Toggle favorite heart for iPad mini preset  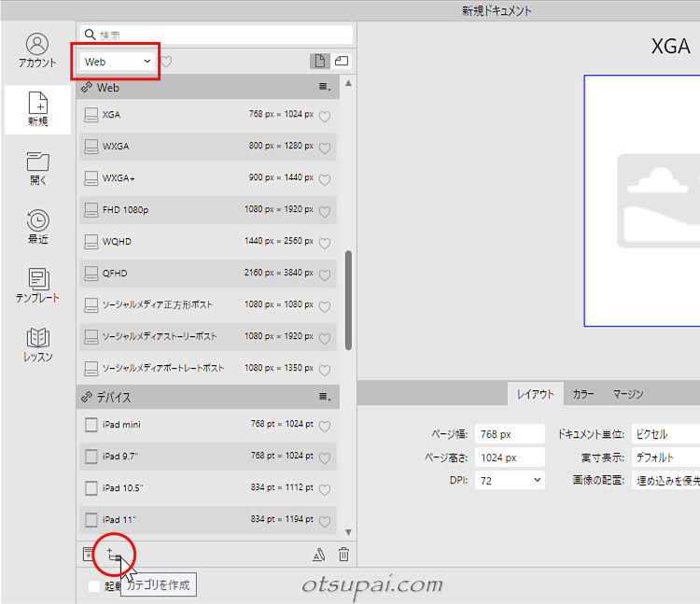pos(325,427)
